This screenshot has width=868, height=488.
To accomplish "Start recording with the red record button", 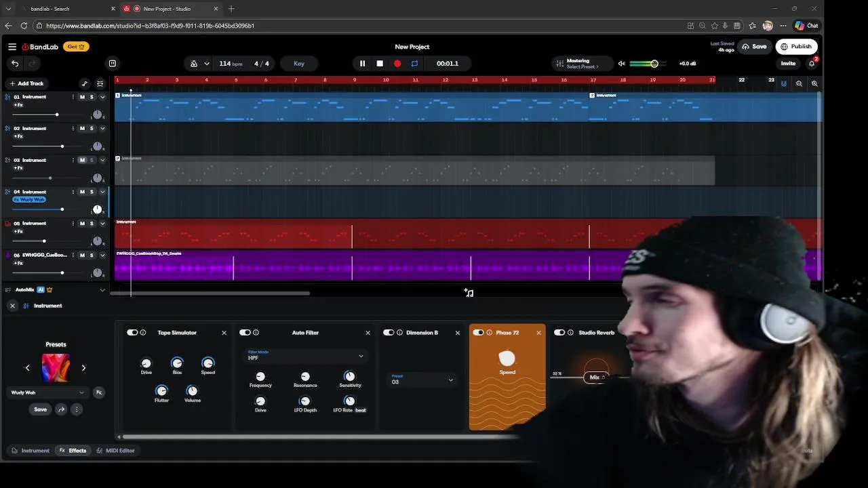I will point(397,64).
